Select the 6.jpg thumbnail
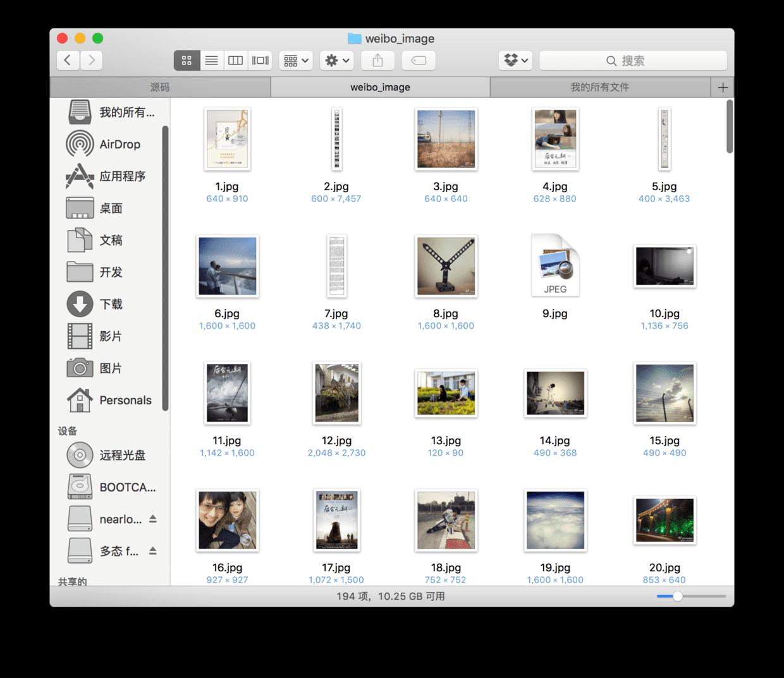This screenshot has width=784, height=678. tap(227, 266)
